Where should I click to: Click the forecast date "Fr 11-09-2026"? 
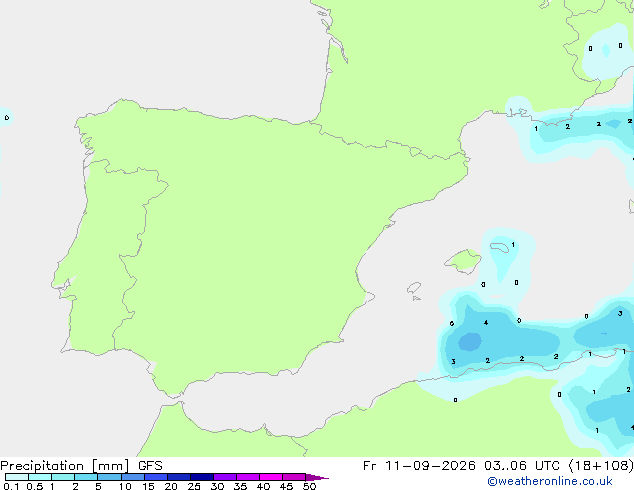click(x=419, y=466)
